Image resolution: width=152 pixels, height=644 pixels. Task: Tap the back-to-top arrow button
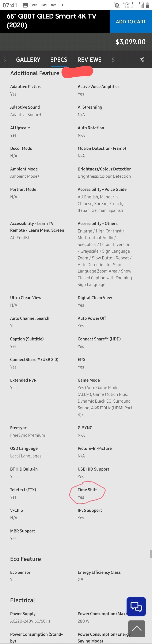pyautogui.click(x=137, y=628)
